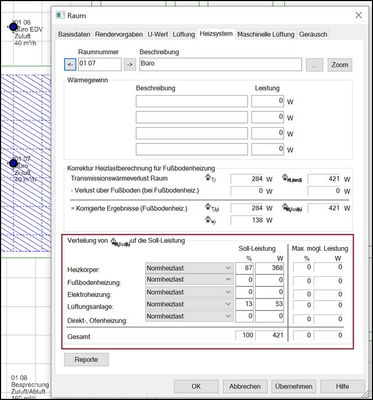Click Direkt-, Ofenheizung Soll-Leistung percent field
Viewport: 373px width, 400px height.
coord(244,316)
